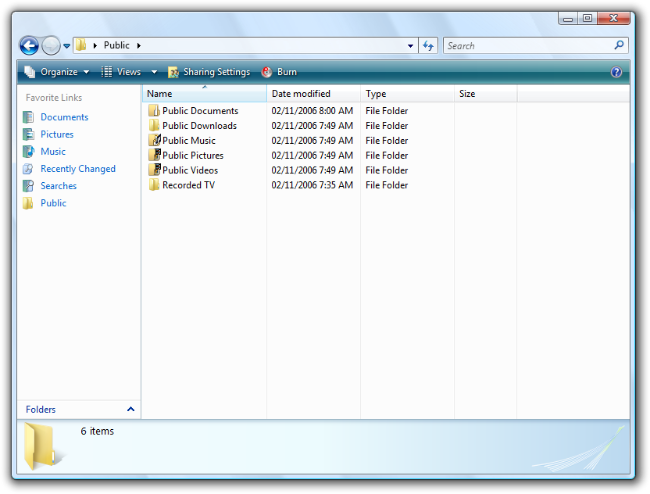Click the 6 items status text
650x494 pixels.
(97, 431)
